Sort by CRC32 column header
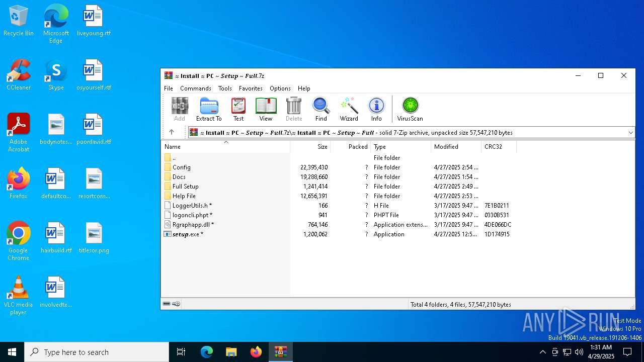This screenshot has height=362, width=644. click(x=499, y=147)
